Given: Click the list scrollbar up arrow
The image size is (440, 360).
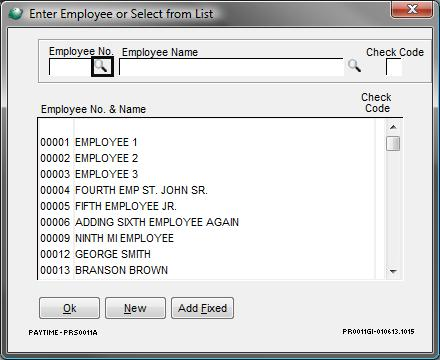Looking at the screenshot, I should pos(393,127).
